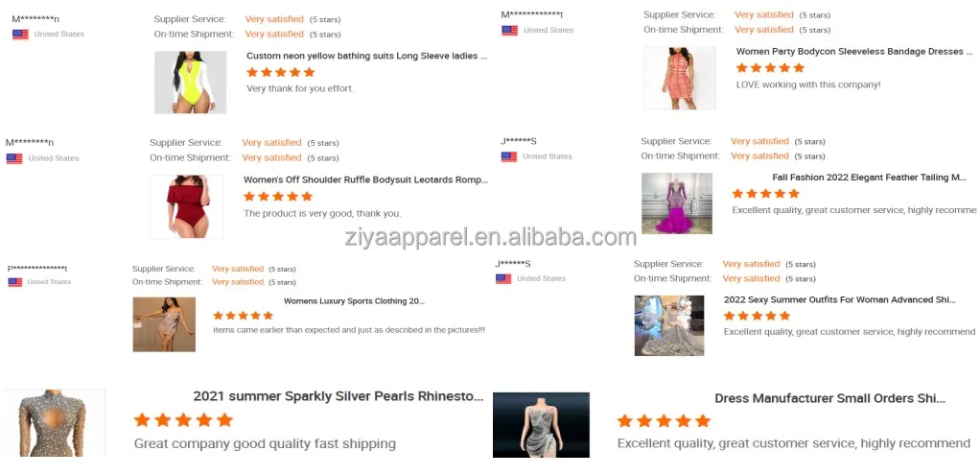Click the neon yellow bathing suit thumbnail
The height and width of the screenshot is (475, 980).
click(x=191, y=82)
